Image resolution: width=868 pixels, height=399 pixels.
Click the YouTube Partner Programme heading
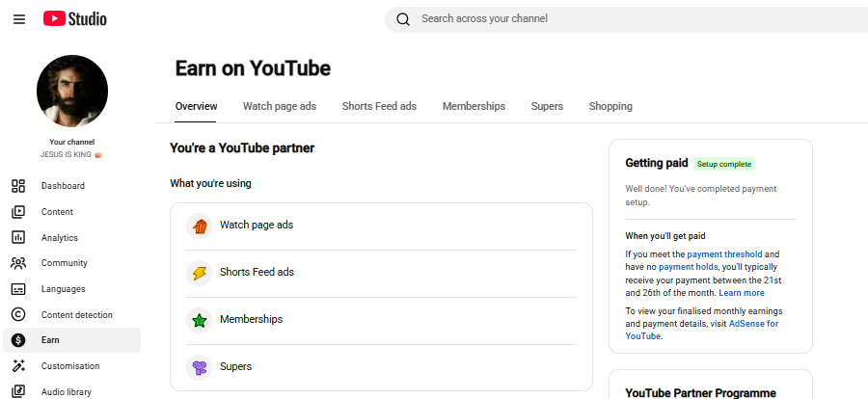[701, 393]
